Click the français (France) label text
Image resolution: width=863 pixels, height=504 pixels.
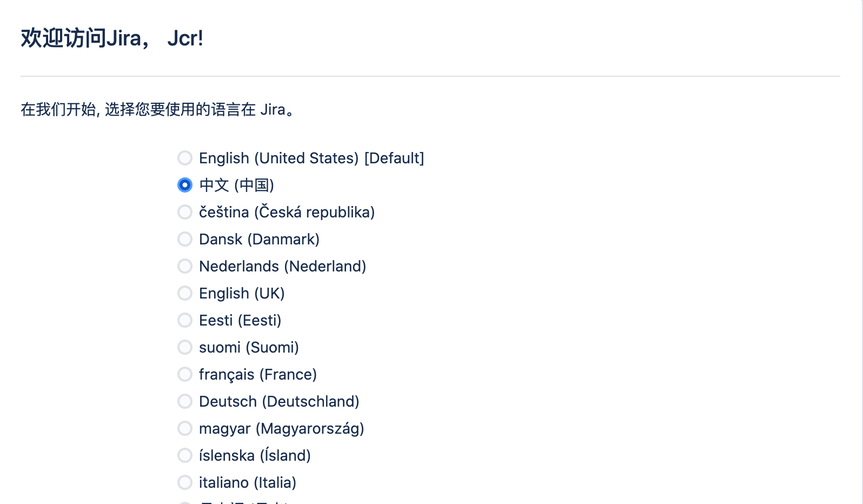point(258,374)
